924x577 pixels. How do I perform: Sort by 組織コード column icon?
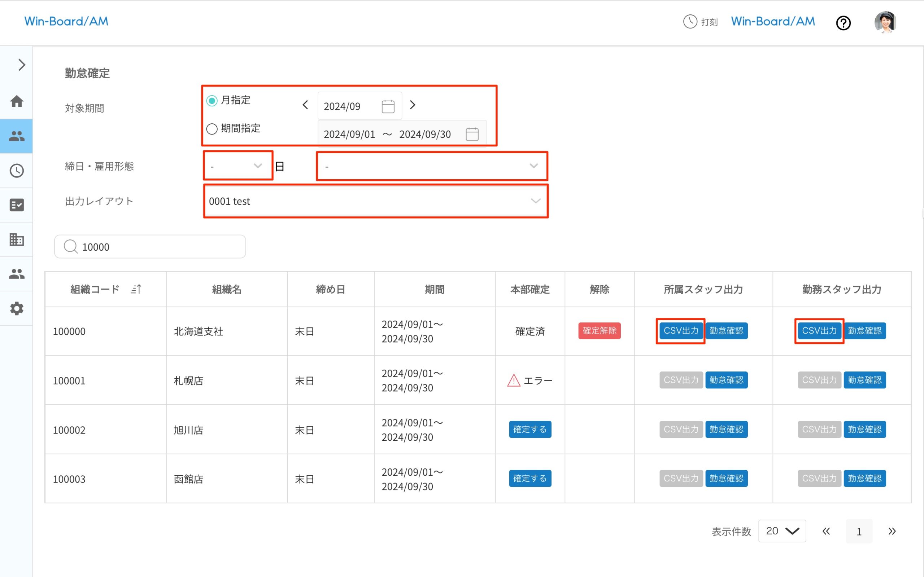pos(136,289)
